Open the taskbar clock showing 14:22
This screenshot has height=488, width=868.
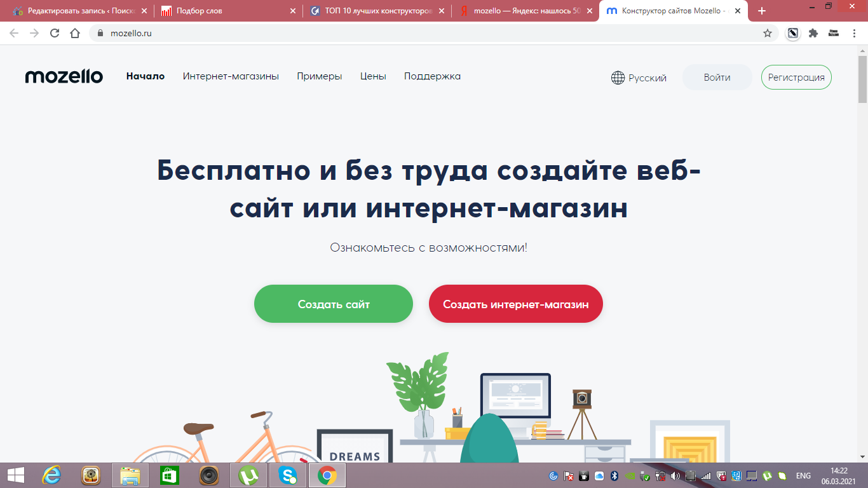point(839,476)
